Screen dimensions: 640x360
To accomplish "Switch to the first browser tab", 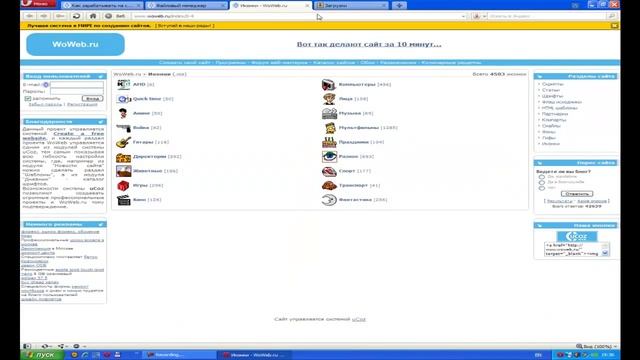I will click(102, 6).
